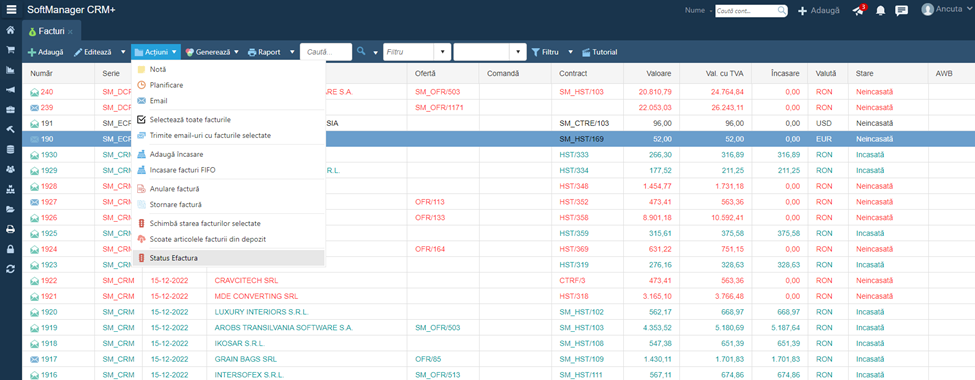This screenshot has height=380, width=975.
Task: Click contract SM_HST/169 in row 190
Action: 582,139
